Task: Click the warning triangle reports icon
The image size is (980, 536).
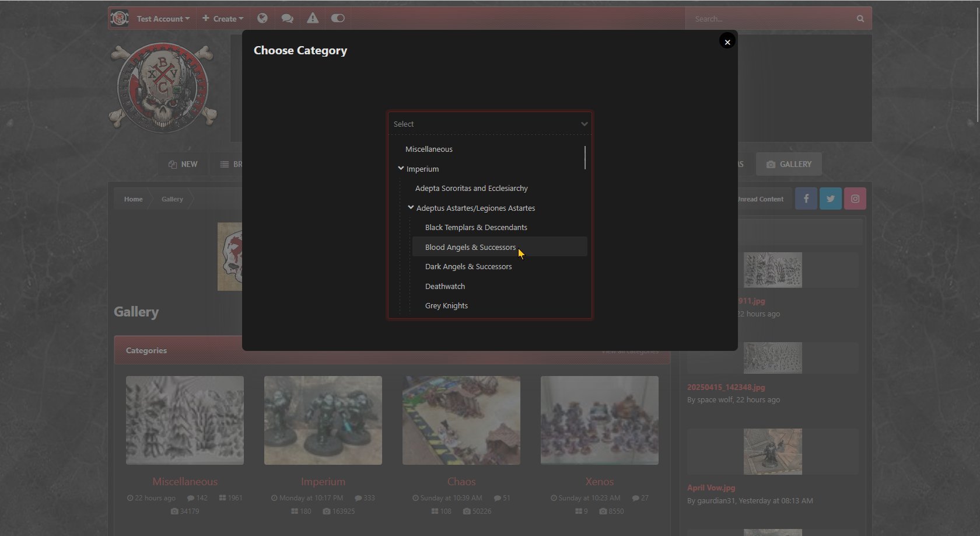Action: pos(313,18)
